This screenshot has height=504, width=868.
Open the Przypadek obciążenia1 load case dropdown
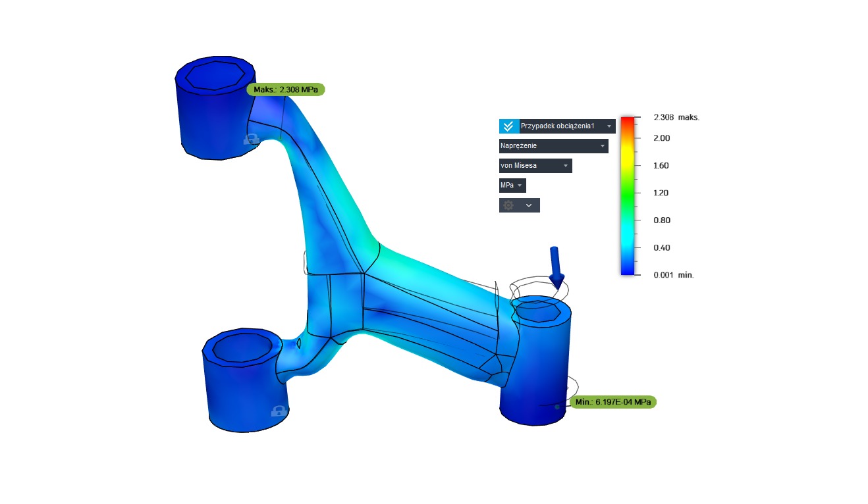pyautogui.click(x=567, y=126)
